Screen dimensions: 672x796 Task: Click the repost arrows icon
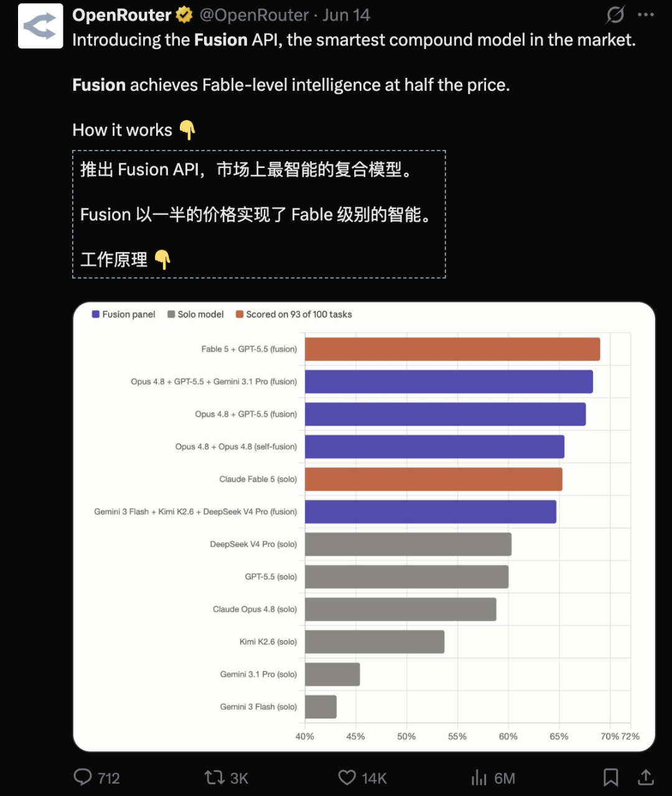pyautogui.click(x=215, y=777)
